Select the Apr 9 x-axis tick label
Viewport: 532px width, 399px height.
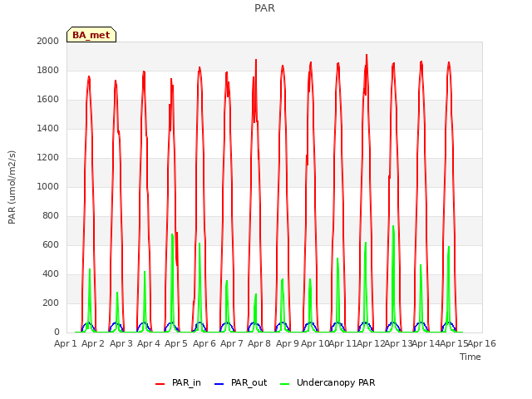coord(288,343)
